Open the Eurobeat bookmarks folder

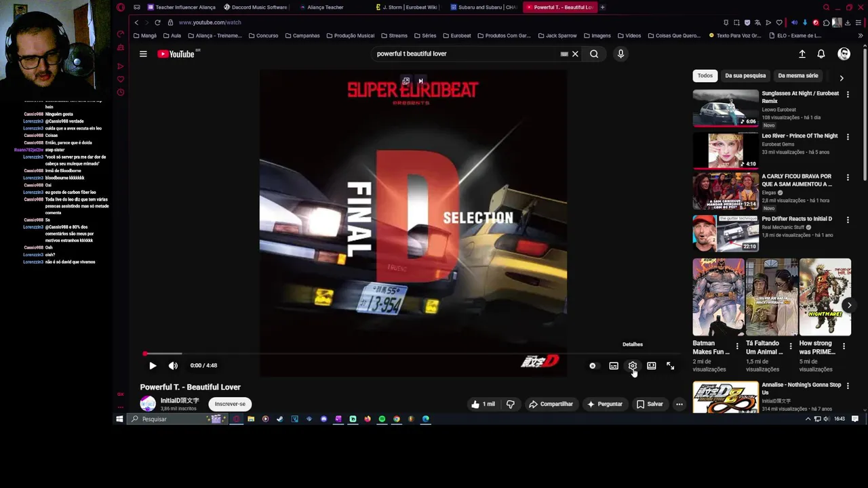tap(457, 36)
